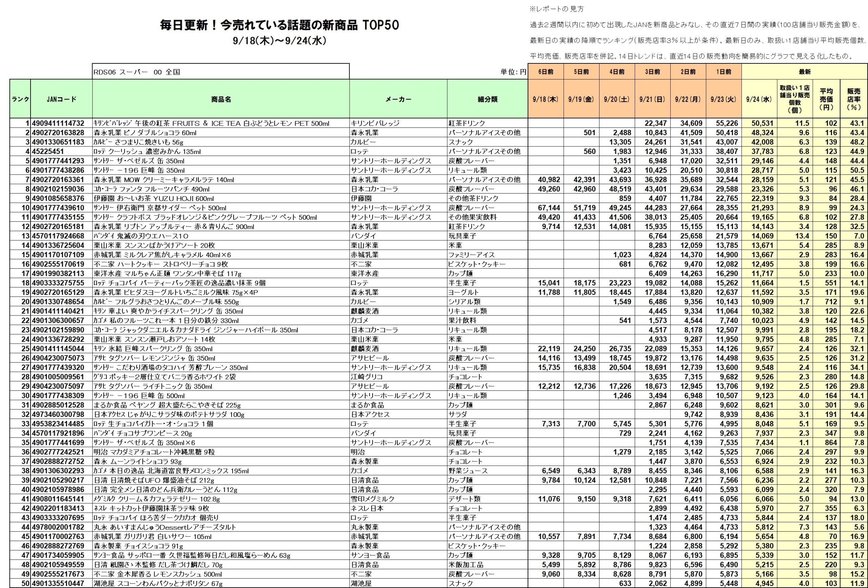Click the 6日前 header cell
Image resolution: width=868 pixels, height=588 pixels.
click(x=545, y=71)
